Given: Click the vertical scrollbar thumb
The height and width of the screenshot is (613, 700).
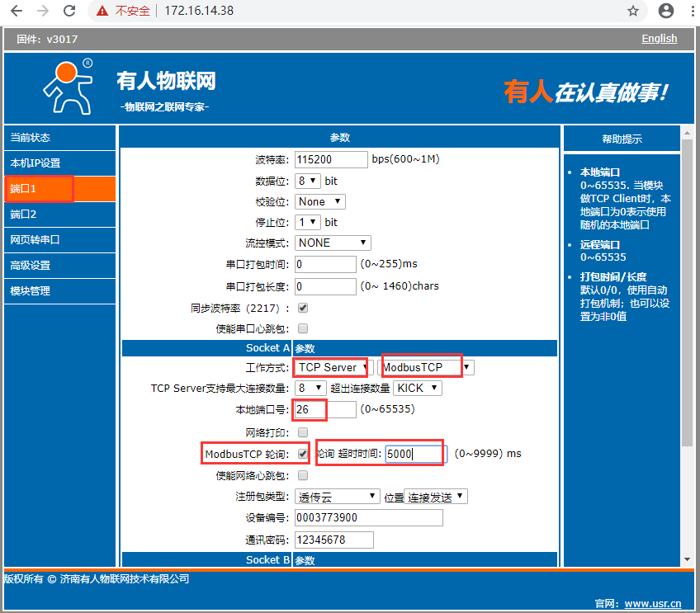Looking at the screenshot, I should (x=687, y=292).
